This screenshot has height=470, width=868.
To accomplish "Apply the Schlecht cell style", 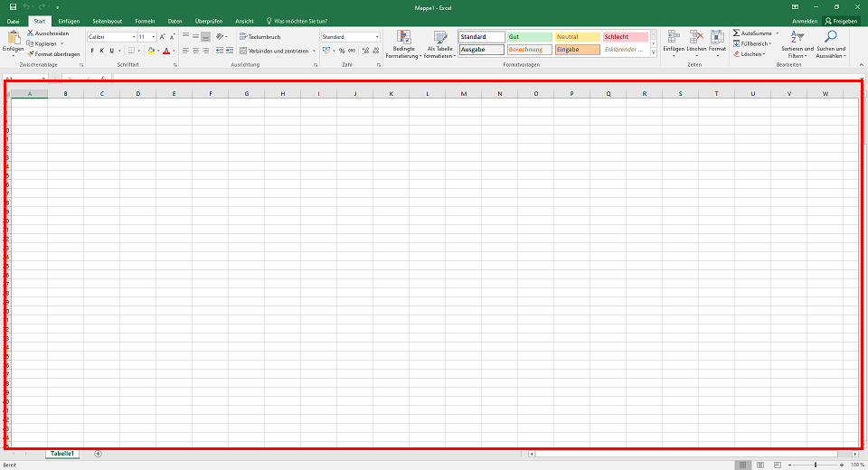I will 625,36.
